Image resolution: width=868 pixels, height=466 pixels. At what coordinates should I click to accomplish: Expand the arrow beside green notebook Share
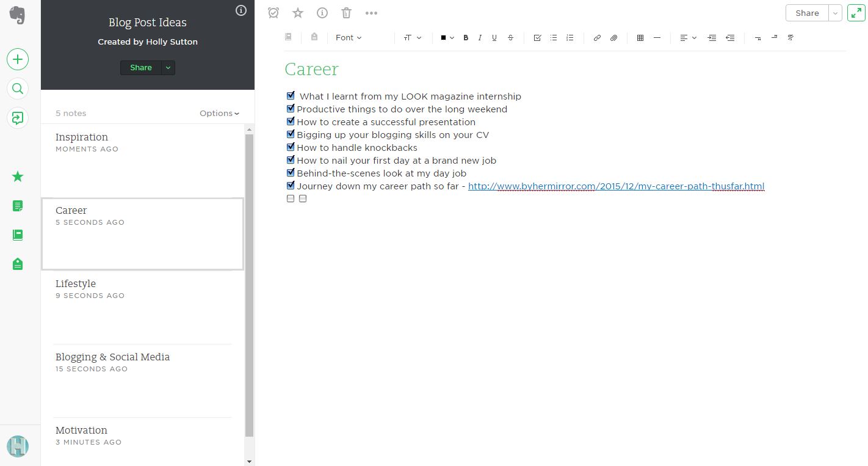pyautogui.click(x=168, y=68)
